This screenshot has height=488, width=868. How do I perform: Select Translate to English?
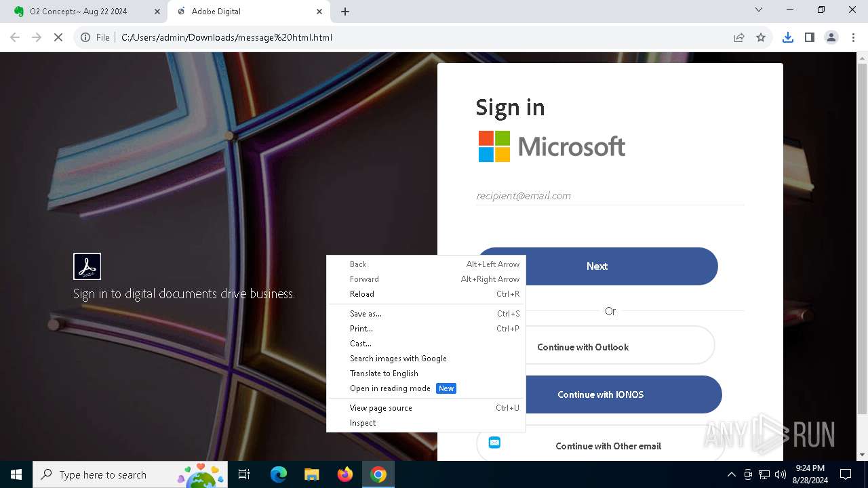[x=426, y=373]
